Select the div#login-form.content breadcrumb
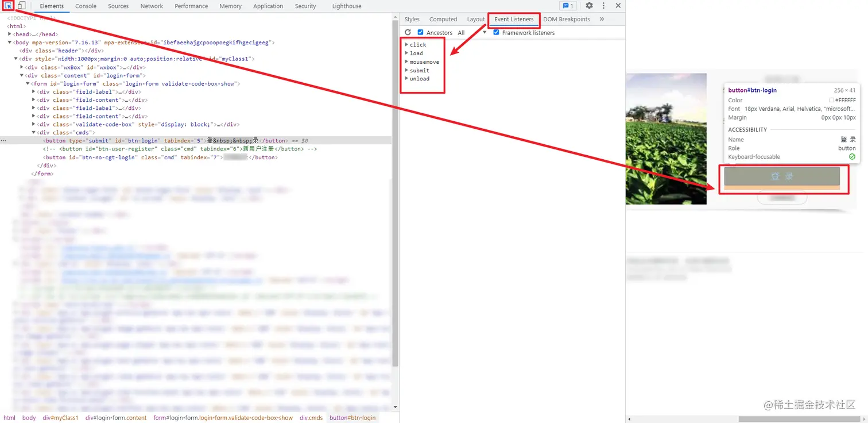The width and height of the screenshot is (868, 423). pyautogui.click(x=116, y=418)
